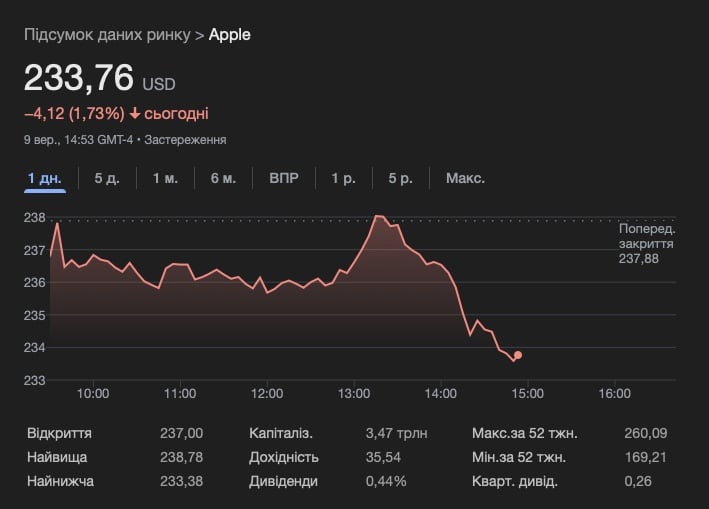
Task: Show the Макс. full history tab
Action: coord(465,178)
